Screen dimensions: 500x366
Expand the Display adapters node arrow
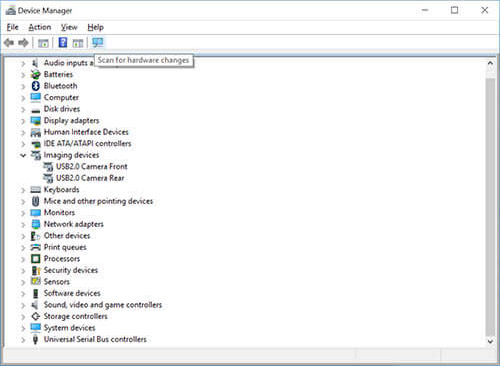pos(23,121)
